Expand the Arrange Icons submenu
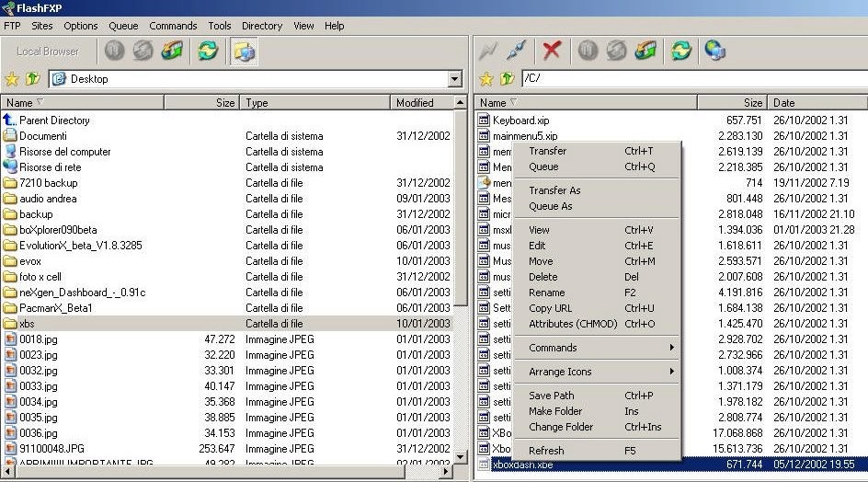The image size is (868, 482). pos(598,372)
